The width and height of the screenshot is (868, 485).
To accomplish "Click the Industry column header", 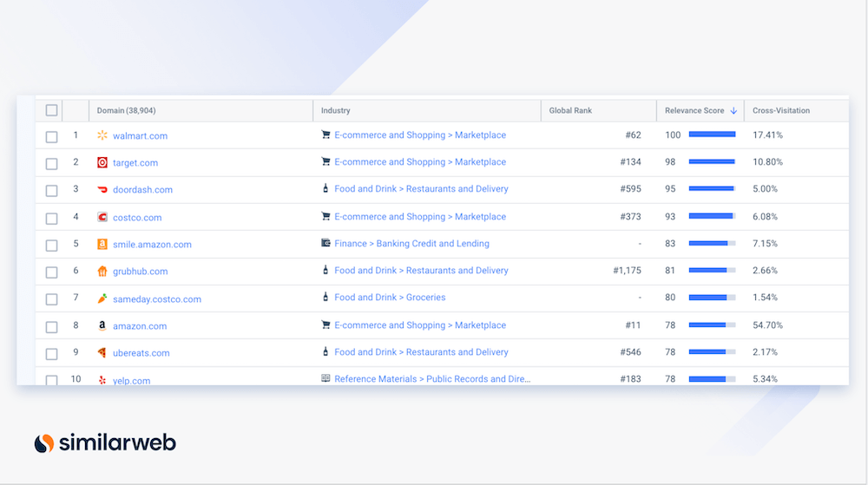I will pyautogui.click(x=336, y=111).
